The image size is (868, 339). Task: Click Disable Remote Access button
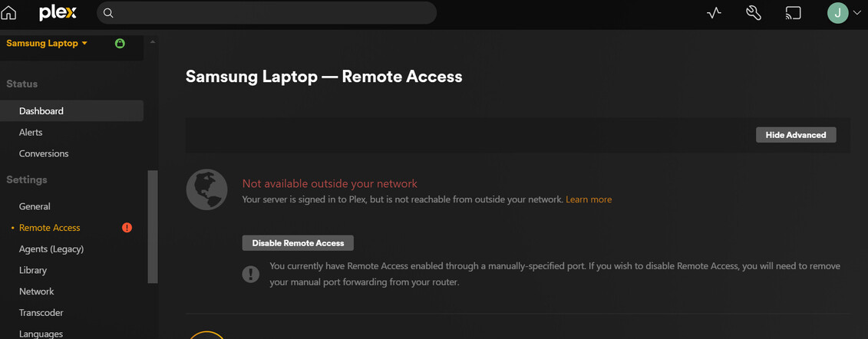tap(298, 243)
